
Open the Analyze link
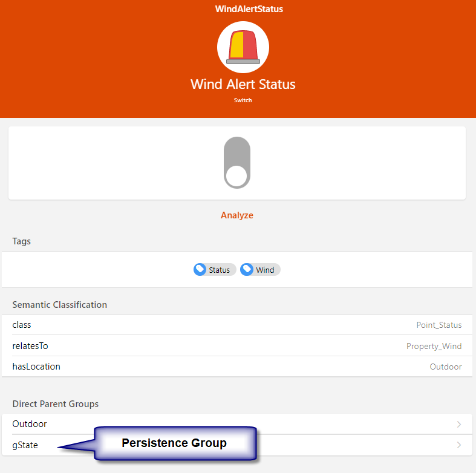[236, 215]
